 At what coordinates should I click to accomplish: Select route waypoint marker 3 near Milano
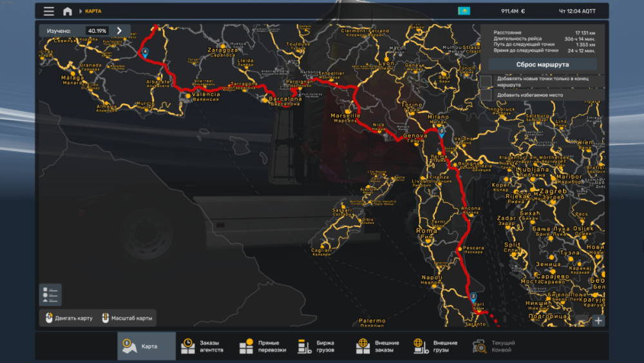pyautogui.click(x=442, y=132)
